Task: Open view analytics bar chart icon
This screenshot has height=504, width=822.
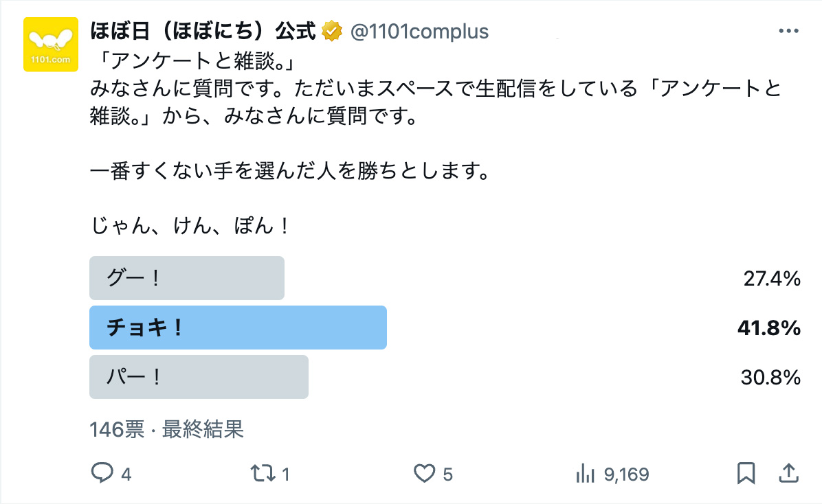Action: pos(584,473)
